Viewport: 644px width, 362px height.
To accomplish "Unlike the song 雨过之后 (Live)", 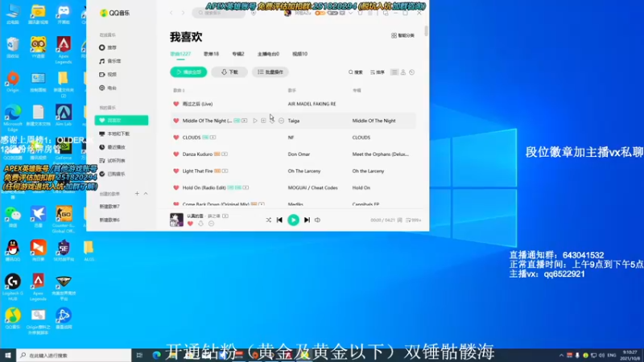I will 176,104.
